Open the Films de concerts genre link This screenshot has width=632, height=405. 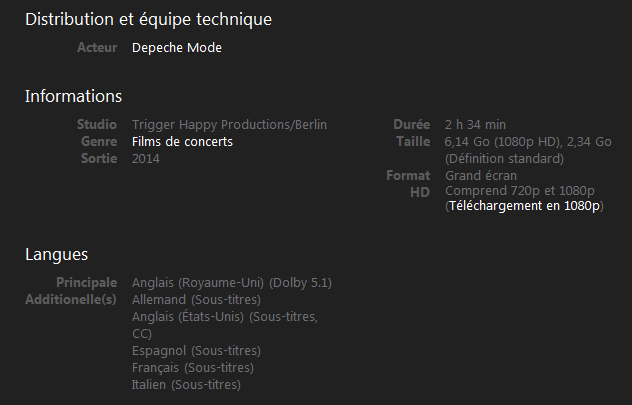[182, 142]
